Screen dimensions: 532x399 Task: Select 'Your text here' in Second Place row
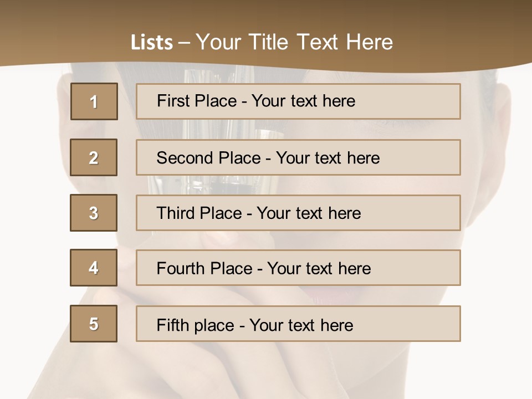(328, 158)
